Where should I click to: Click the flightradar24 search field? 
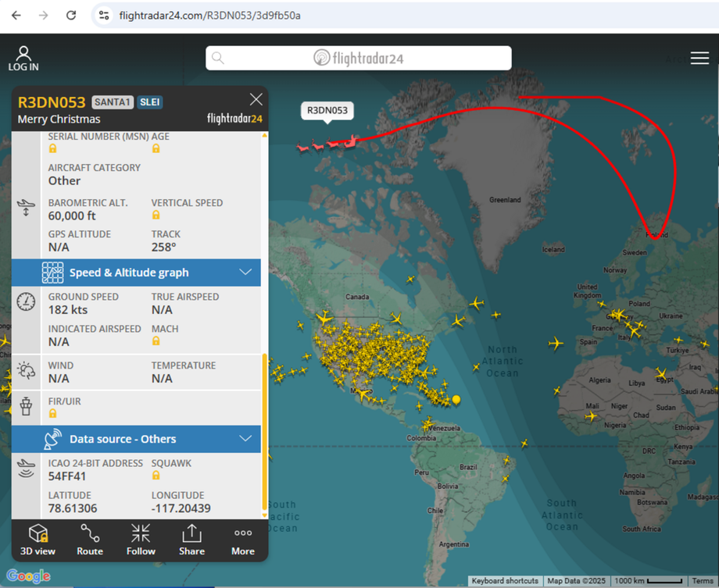click(x=358, y=58)
